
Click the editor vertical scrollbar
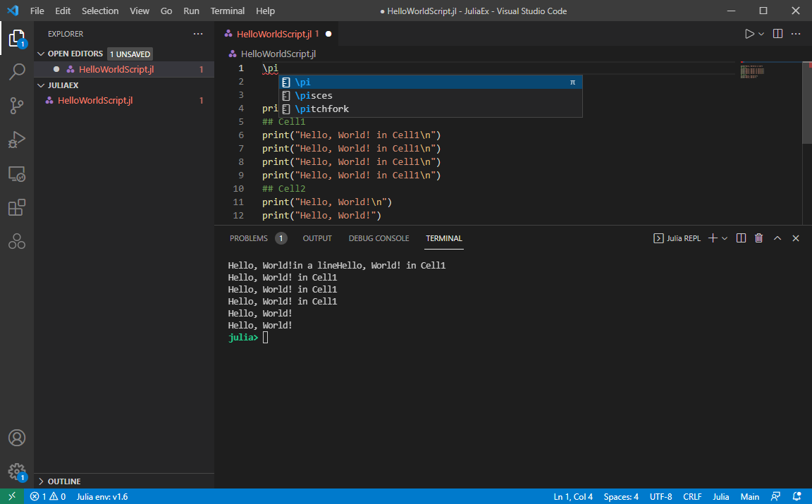coord(807,104)
